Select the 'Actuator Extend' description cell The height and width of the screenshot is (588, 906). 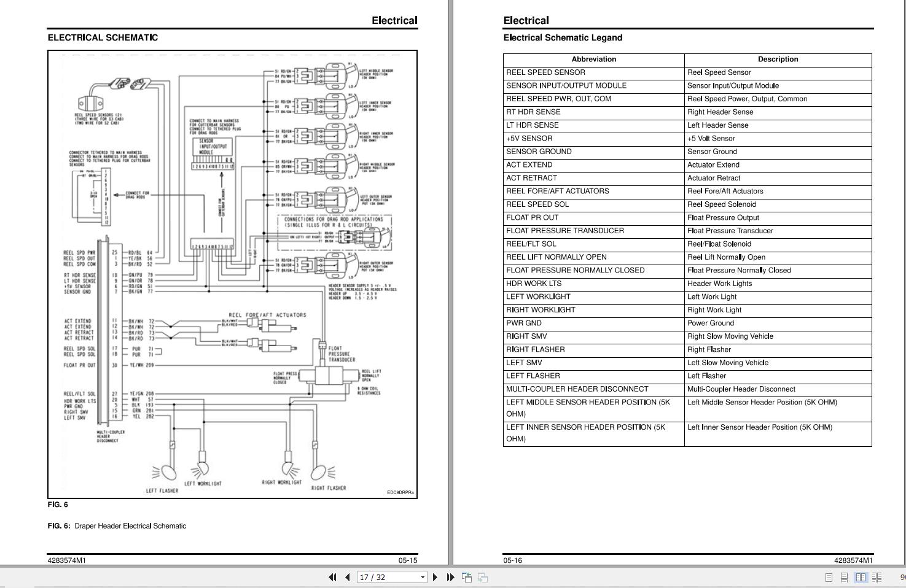pyautogui.click(x=778, y=165)
